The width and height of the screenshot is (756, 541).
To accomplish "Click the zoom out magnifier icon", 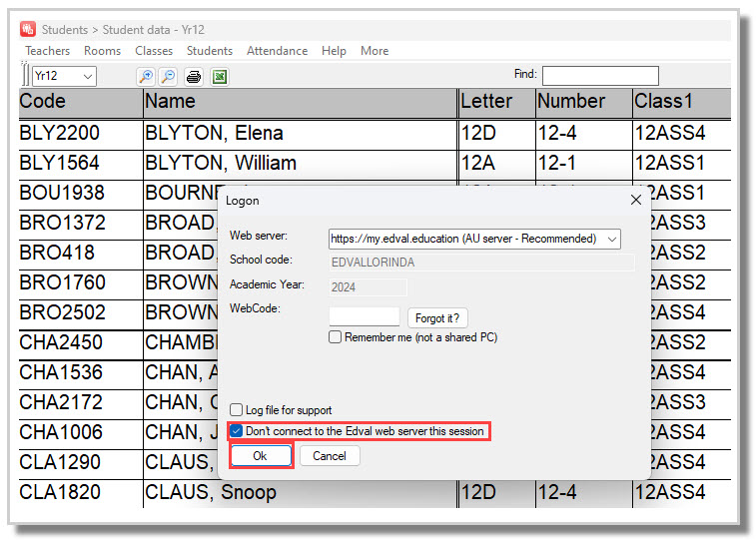I will (x=168, y=76).
